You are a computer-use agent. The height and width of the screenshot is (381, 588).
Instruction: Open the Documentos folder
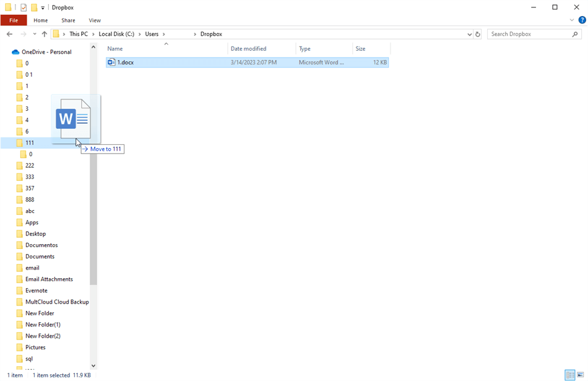(x=41, y=245)
